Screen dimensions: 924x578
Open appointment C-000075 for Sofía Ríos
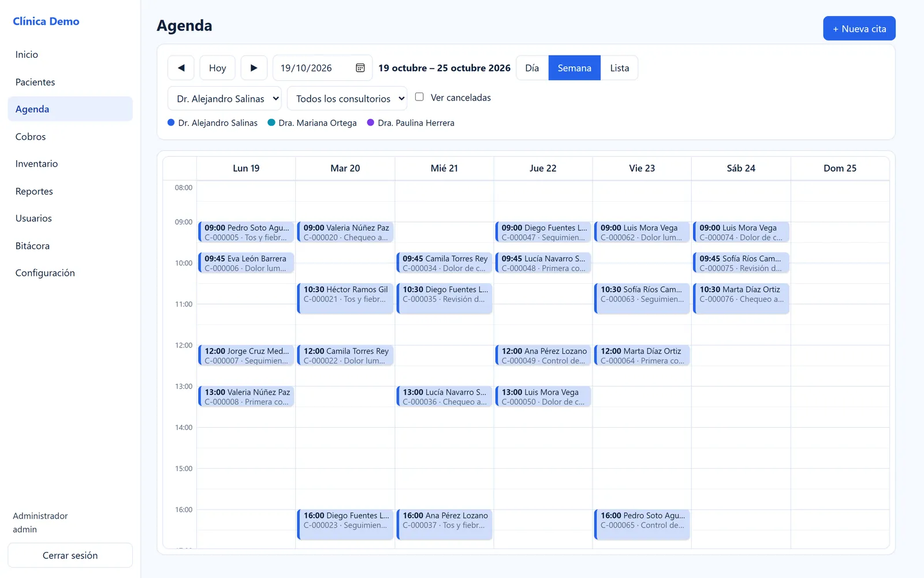741,263
